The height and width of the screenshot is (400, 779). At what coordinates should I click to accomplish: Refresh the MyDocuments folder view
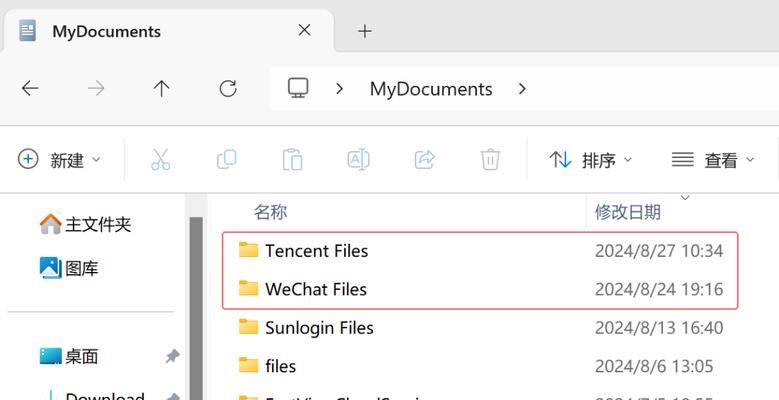click(x=228, y=88)
